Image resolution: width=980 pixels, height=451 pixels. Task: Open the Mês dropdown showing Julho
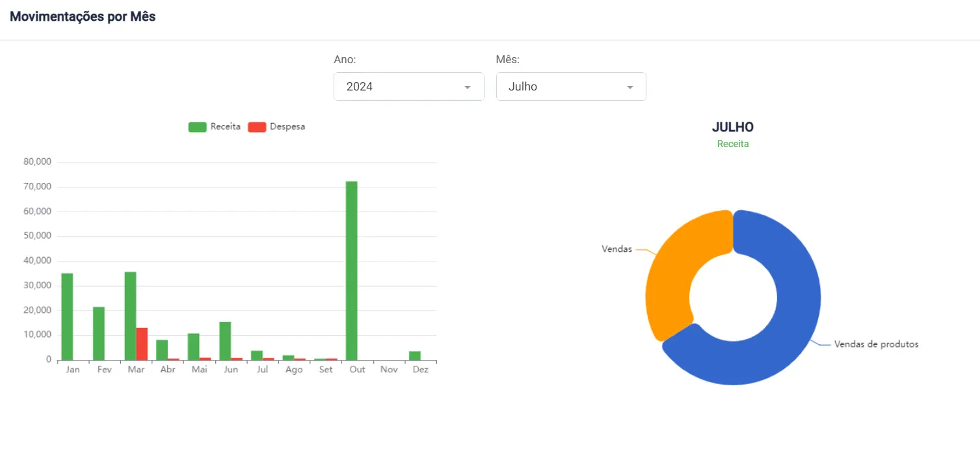point(571,87)
